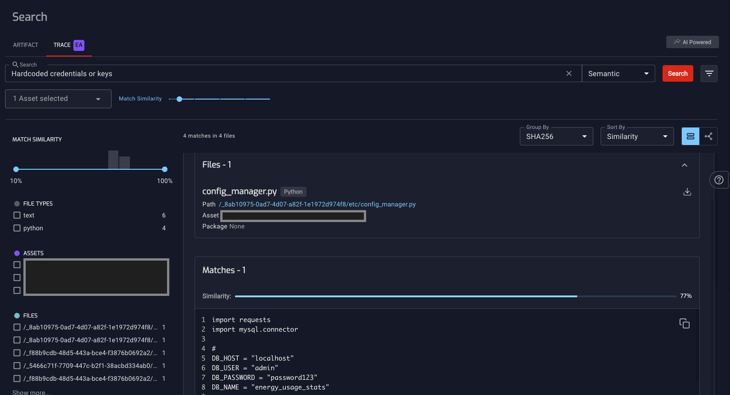Click the DB_NAME code line

click(x=270, y=387)
